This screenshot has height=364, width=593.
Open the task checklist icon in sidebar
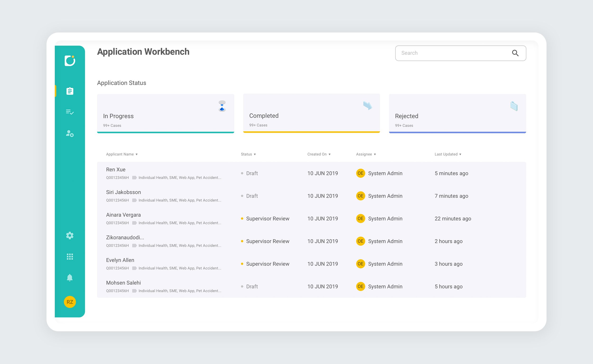pyautogui.click(x=70, y=112)
